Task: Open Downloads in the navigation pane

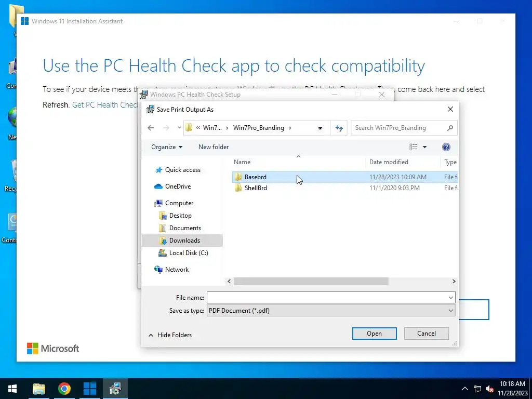Action: 184,241
